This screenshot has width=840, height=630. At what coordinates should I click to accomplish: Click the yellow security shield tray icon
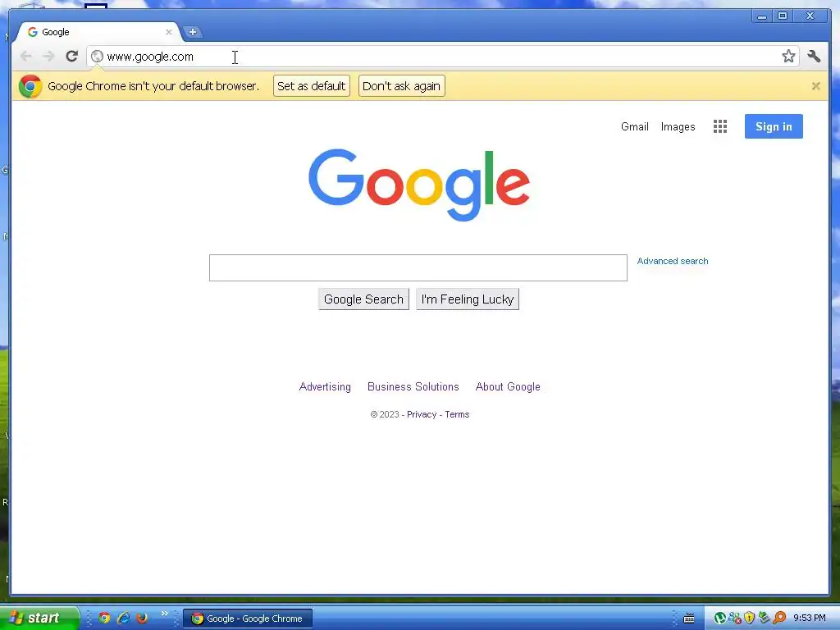[x=749, y=619]
